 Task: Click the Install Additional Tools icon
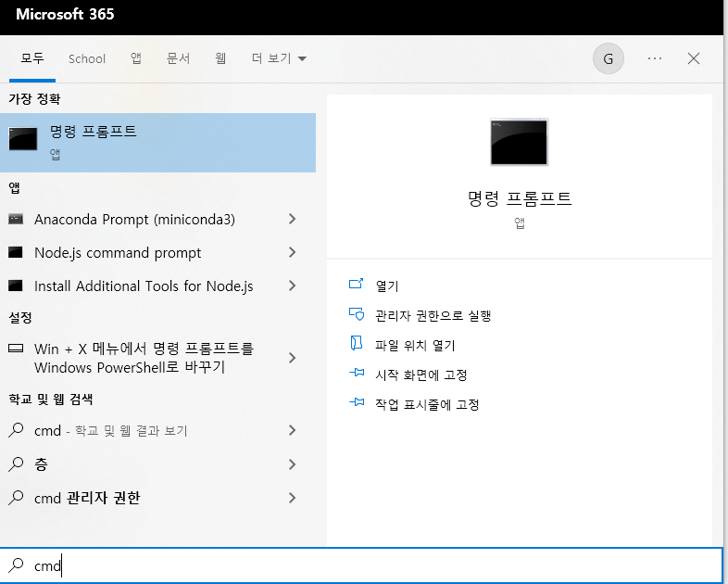click(16, 286)
